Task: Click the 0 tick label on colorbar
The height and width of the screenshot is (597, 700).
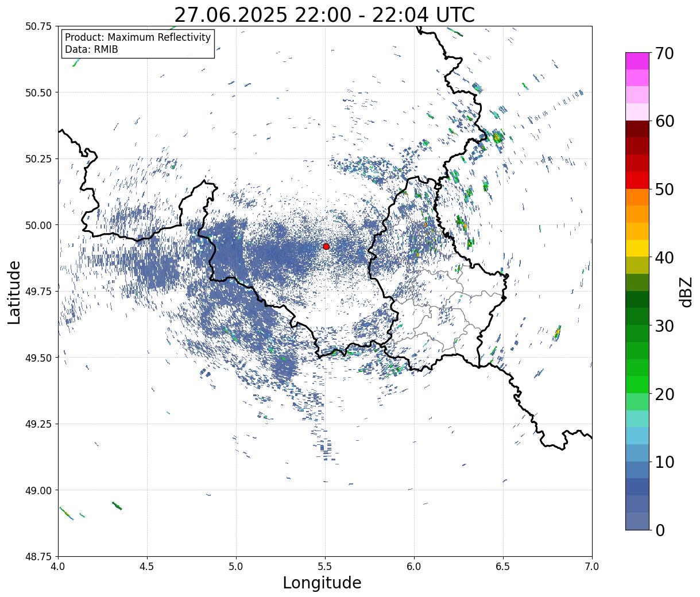Action: click(660, 530)
